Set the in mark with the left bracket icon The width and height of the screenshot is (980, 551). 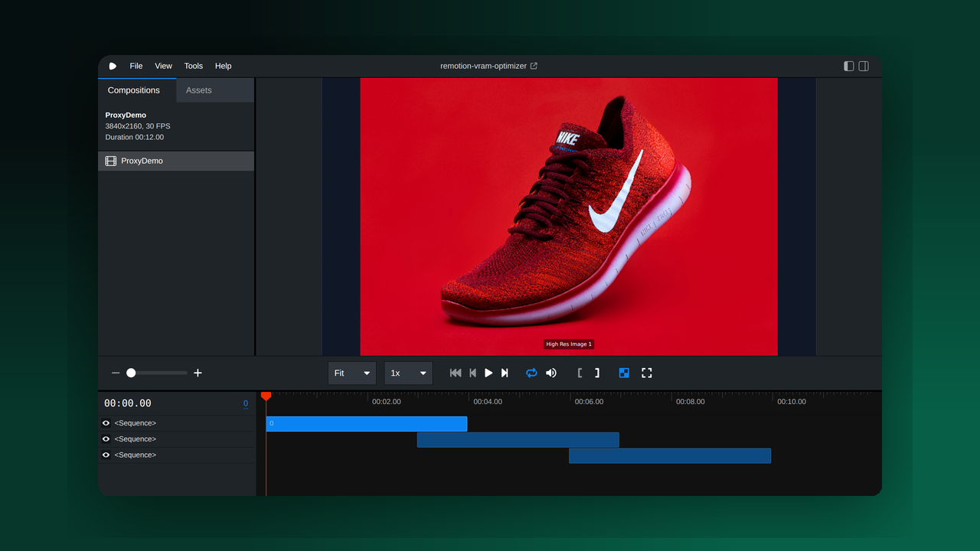point(580,373)
